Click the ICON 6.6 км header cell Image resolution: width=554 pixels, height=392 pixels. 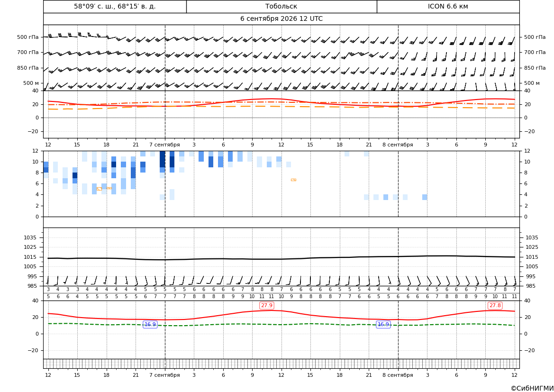448,6
